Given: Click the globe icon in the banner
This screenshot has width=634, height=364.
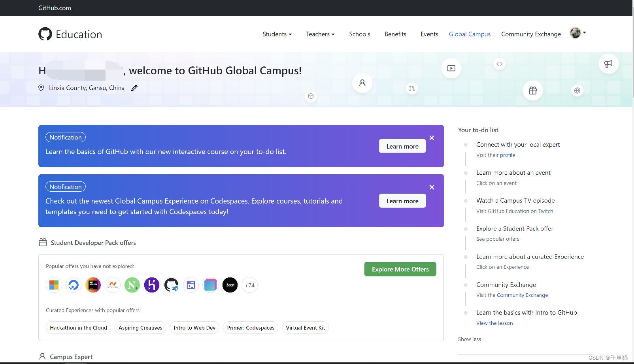Looking at the screenshot, I should (x=577, y=91).
